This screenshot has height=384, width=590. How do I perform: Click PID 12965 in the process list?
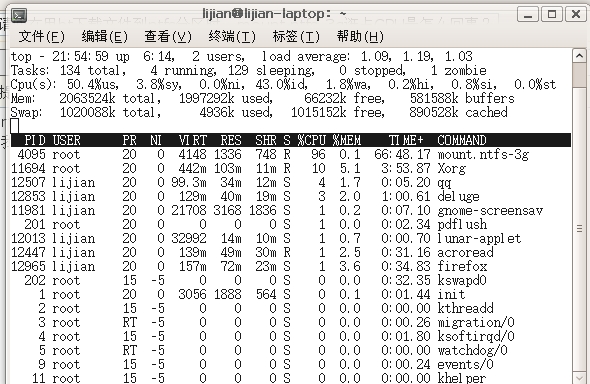[x=28, y=266]
